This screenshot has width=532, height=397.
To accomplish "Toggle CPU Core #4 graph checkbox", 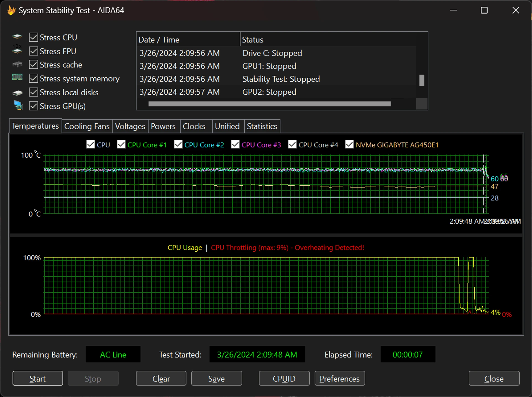I will click(292, 145).
